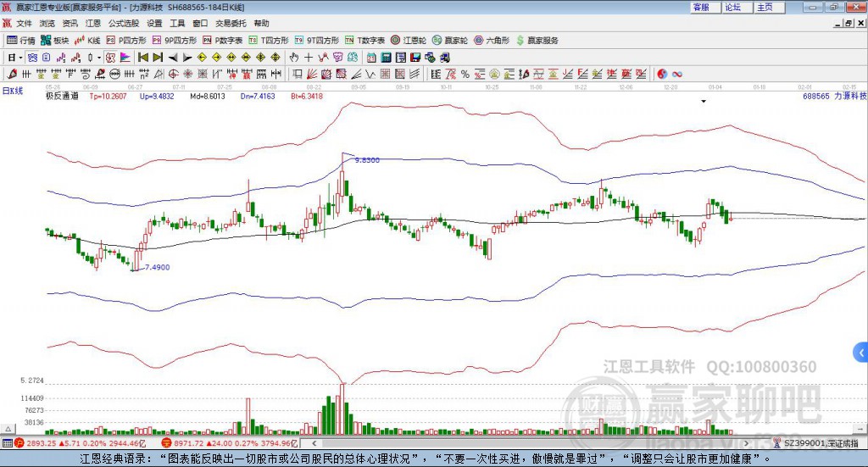Select the zigzag wave line tool
This screenshot has height=467, width=868.
coord(370,74)
